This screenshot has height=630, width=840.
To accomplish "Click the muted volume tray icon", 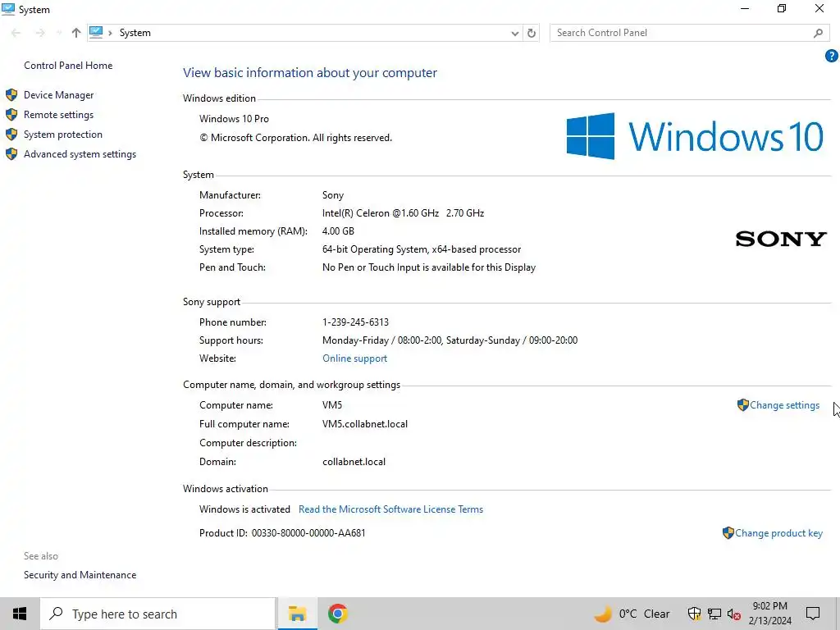I will [734, 614].
